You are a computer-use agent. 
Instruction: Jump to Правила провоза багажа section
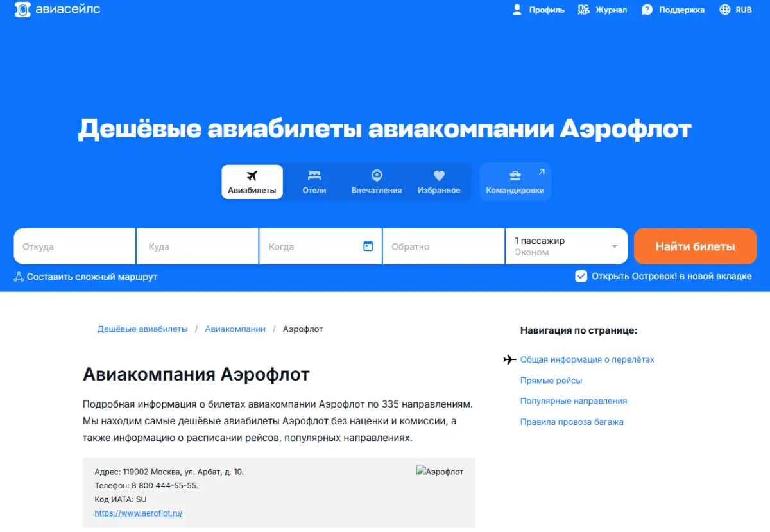click(x=572, y=422)
